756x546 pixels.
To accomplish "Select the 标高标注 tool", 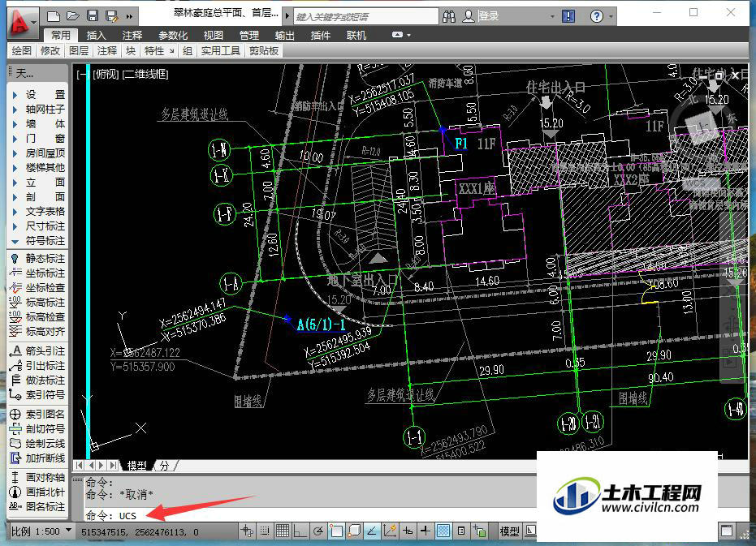I will [x=38, y=303].
